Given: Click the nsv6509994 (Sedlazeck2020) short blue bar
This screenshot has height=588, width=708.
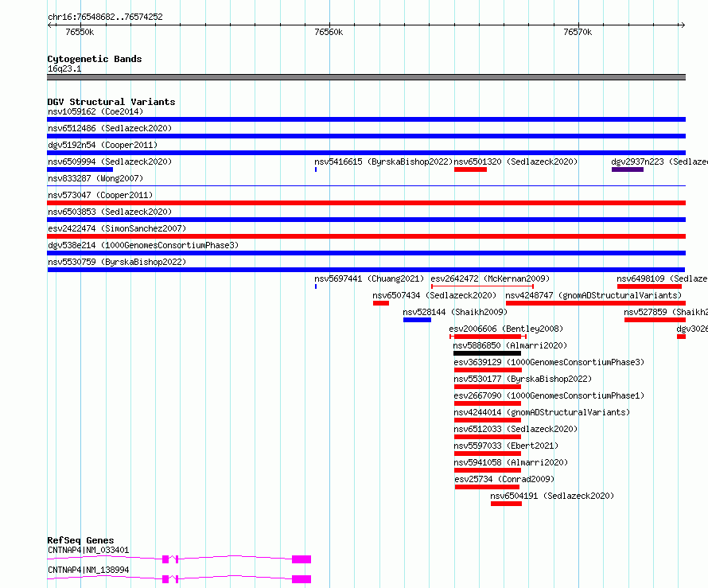Looking at the screenshot, I should point(80,169).
